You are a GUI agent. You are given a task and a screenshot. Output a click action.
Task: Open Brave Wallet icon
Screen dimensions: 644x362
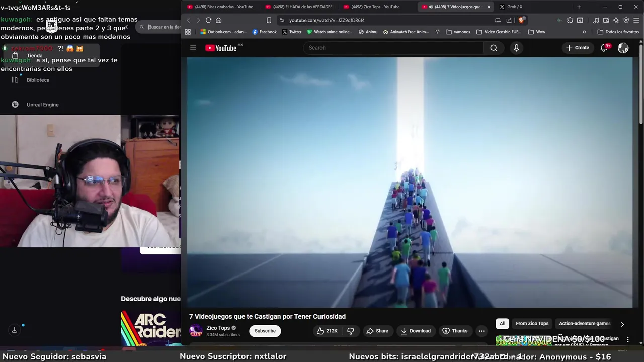[606, 20]
